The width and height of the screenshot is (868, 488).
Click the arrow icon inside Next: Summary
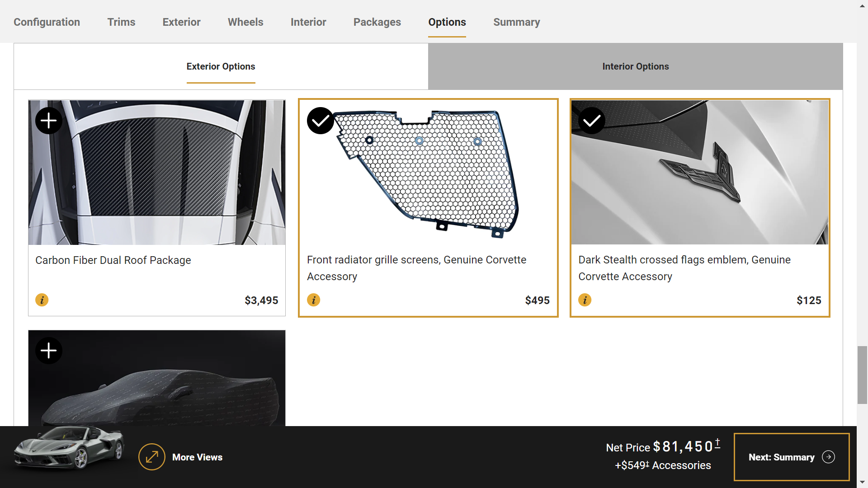[829, 457]
